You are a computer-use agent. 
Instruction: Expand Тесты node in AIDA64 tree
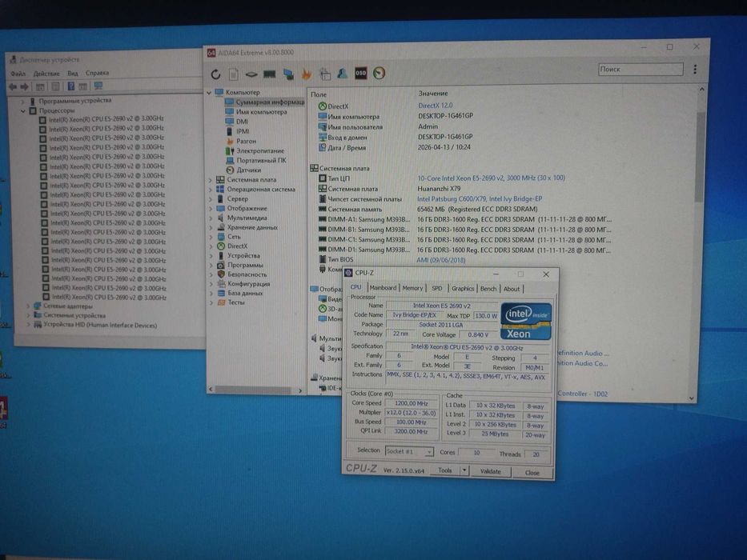(x=211, y=302)
